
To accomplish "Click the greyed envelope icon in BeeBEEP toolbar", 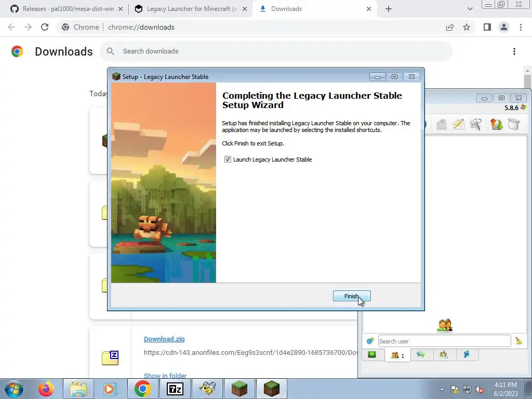I will [442, 124].
